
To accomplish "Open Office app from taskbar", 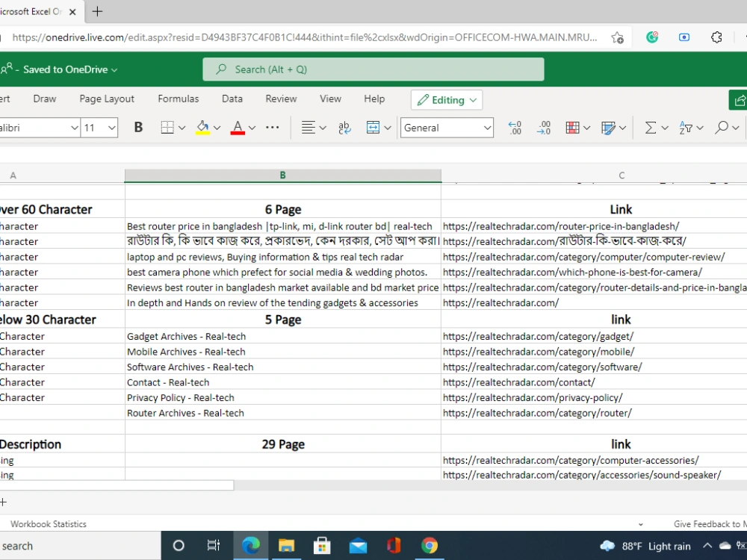I will (x=394, y=546).
